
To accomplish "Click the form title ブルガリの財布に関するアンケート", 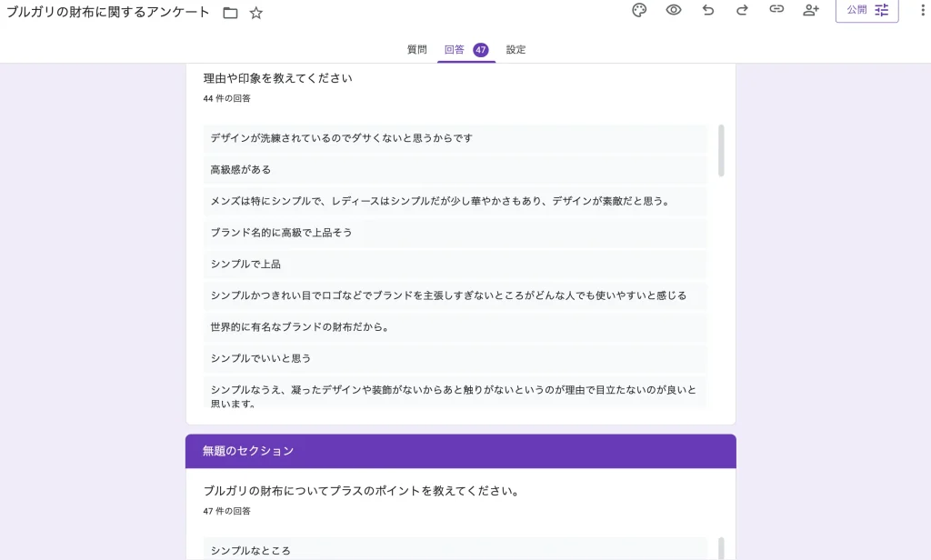I will [108, 13].
